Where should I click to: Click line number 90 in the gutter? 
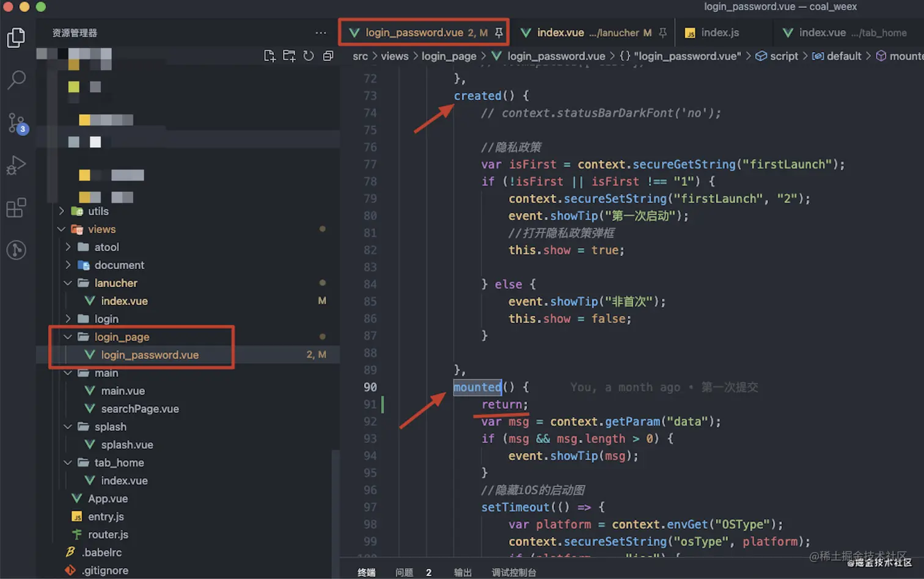(x=370, y=387)
